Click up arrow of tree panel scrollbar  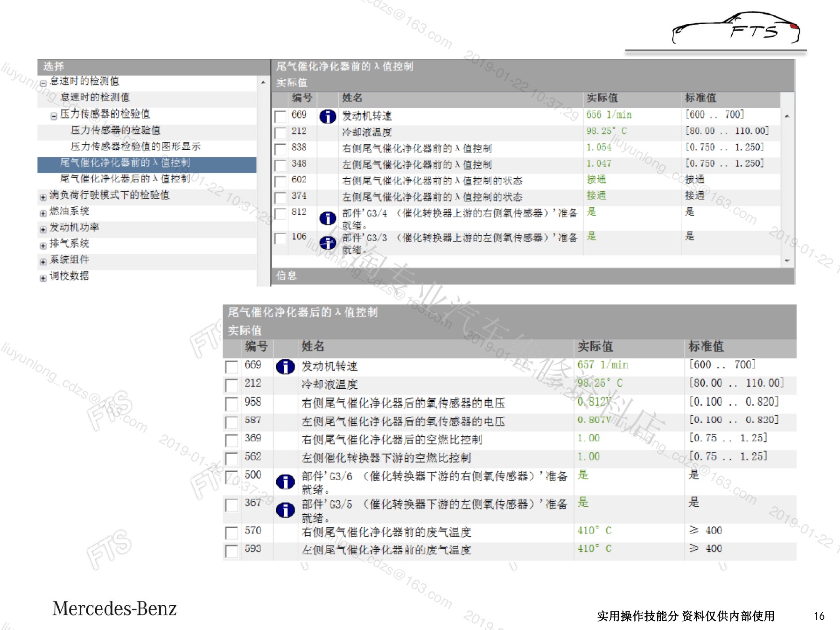point(263,83)
